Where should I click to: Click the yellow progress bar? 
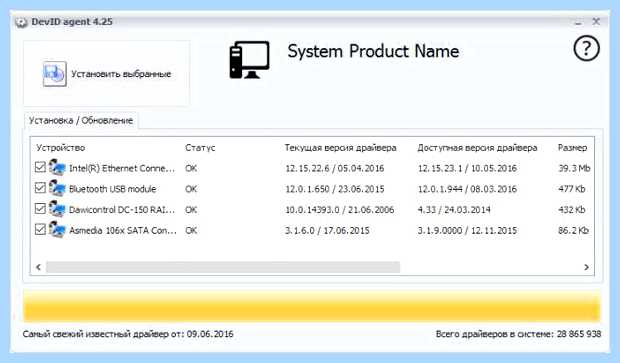pos(312,306)
